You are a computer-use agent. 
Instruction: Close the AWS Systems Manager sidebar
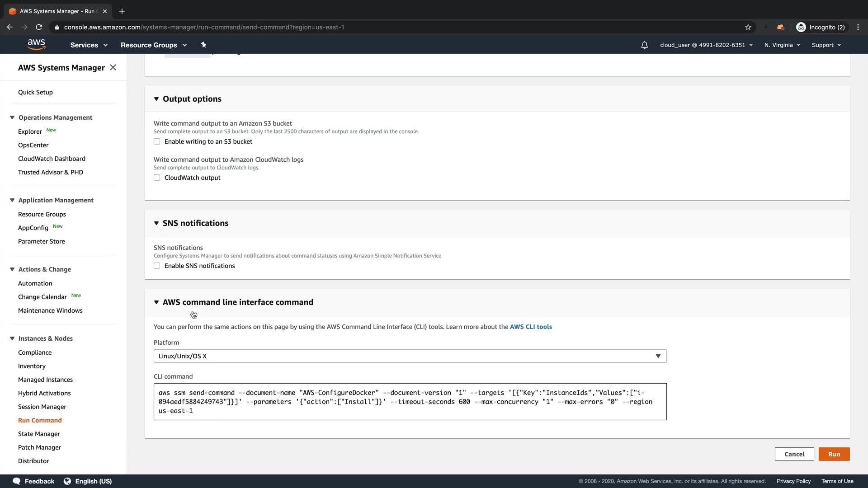click(x=113, y=67)
